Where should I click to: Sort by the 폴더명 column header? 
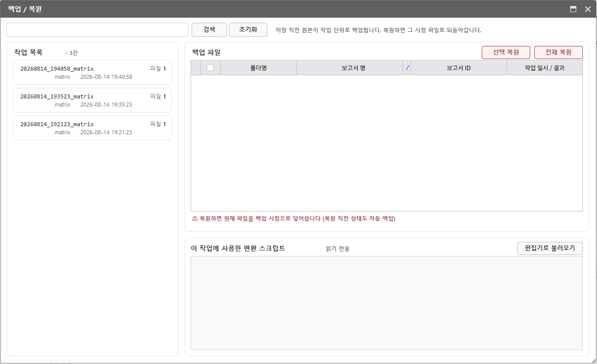point(258,68)
